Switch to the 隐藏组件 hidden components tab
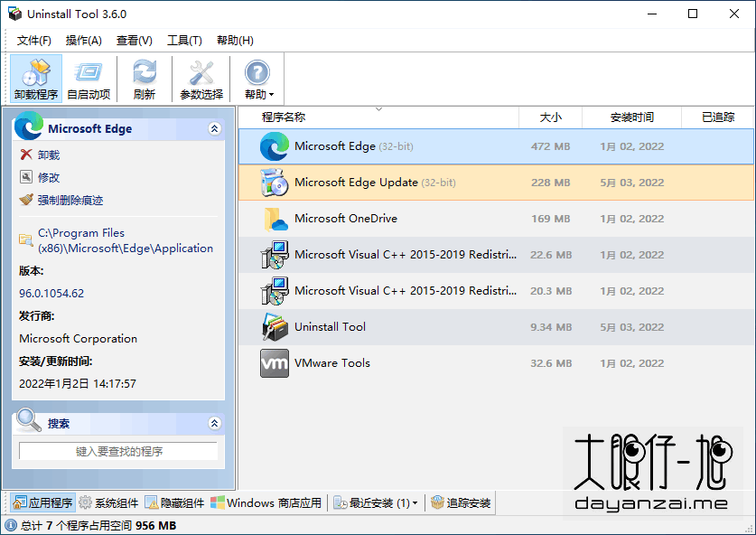756x535 pixels. [174, 502]
